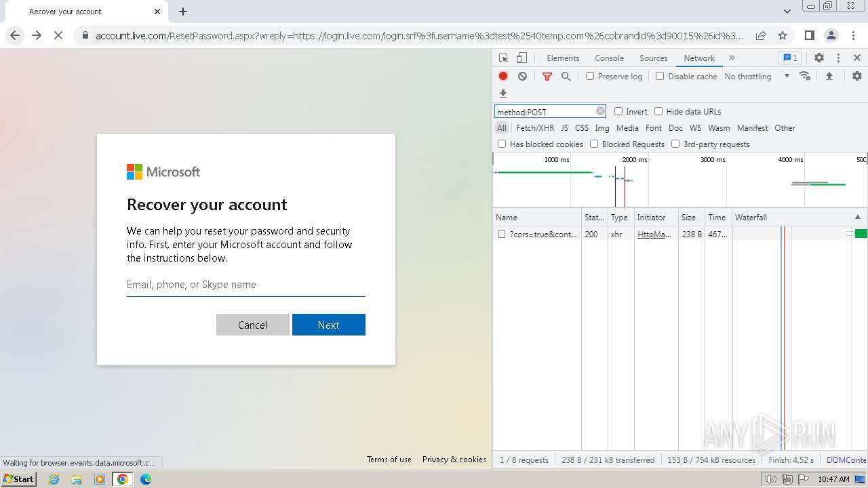Viewport: 868px width, 488px height.
Task: Click the browser back arrow
Action: pos(15,35)
